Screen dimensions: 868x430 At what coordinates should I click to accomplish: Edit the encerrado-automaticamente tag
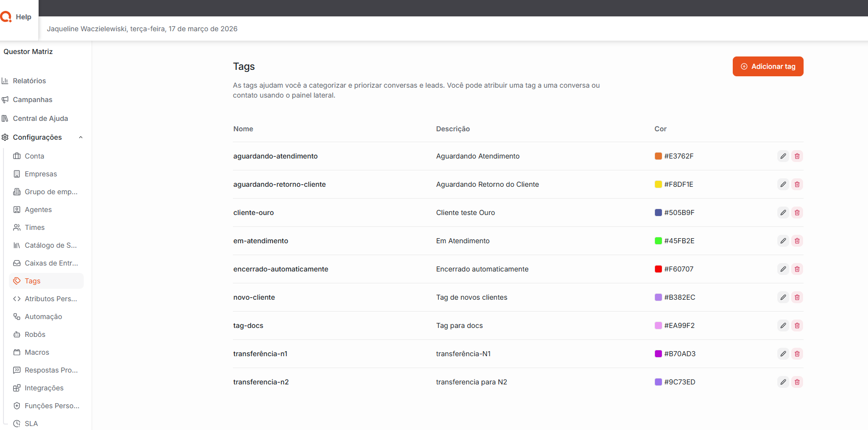point(783,269)
